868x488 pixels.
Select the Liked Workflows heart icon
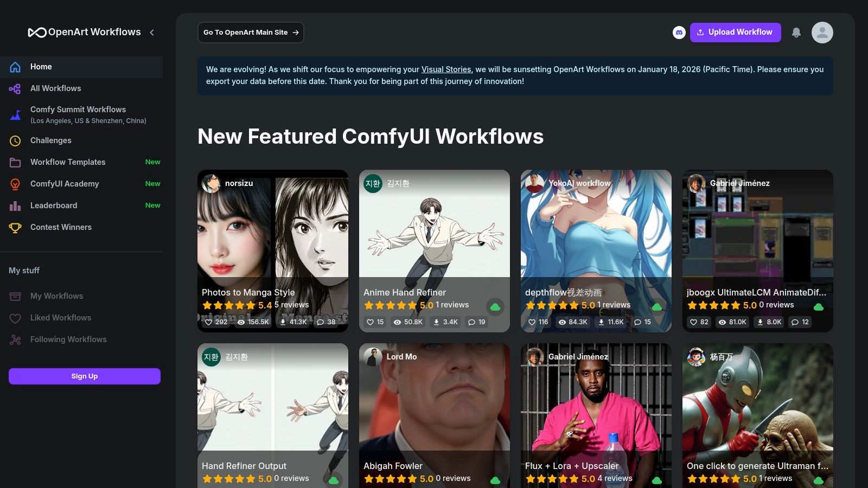[x=16, y=318]
